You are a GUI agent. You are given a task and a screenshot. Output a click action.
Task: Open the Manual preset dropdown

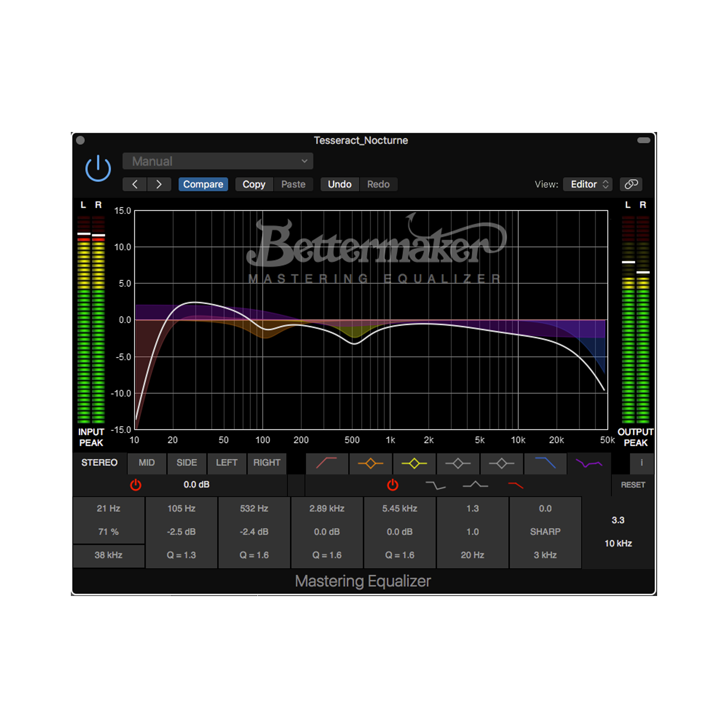pos(217,161)
